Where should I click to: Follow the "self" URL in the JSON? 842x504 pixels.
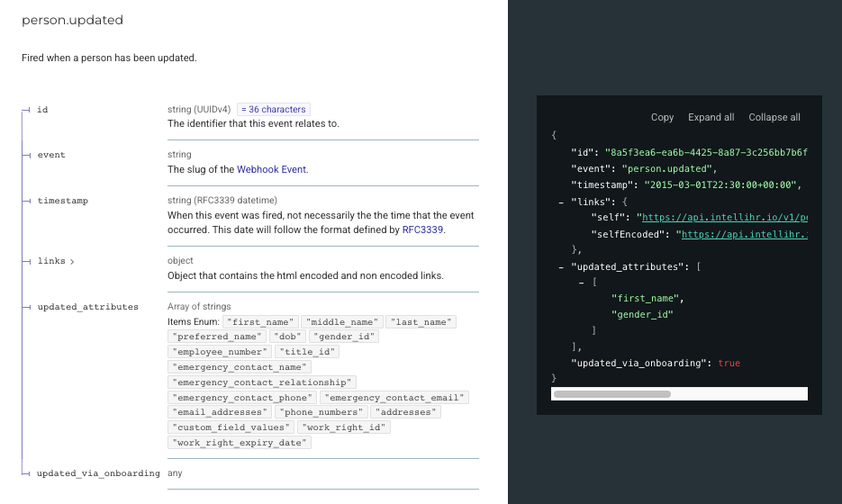722,217
